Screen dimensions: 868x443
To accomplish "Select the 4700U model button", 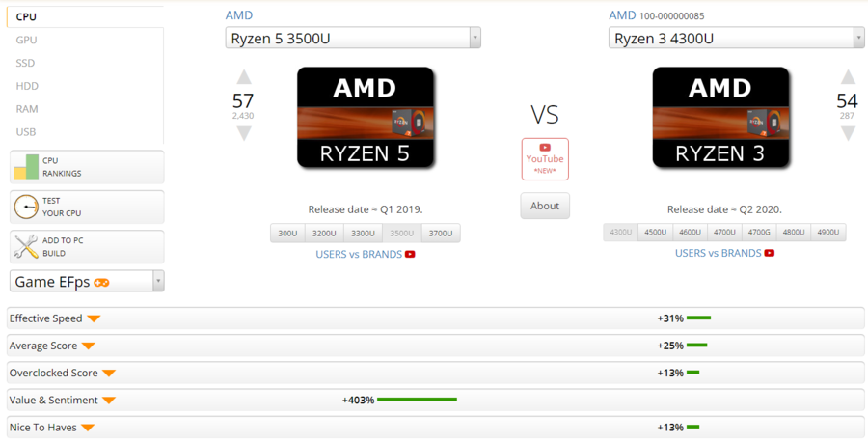I will 724,232.
